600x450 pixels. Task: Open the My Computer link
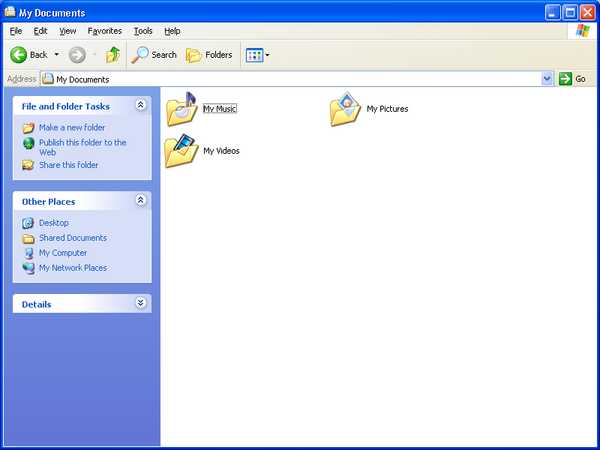click(63, 253)
